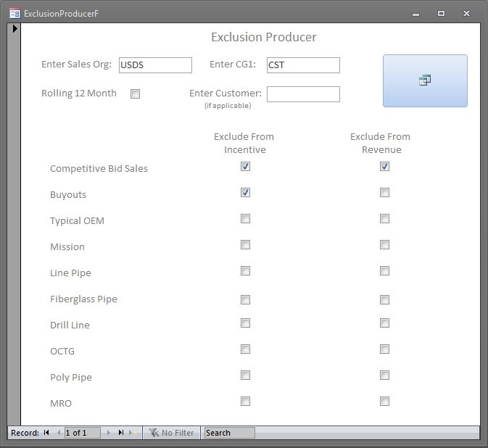Image resolution: width=488 pixels, height=448 pixels.
Task: Click the Exclude From Revenue column header
Action: (x=381, y=143)
